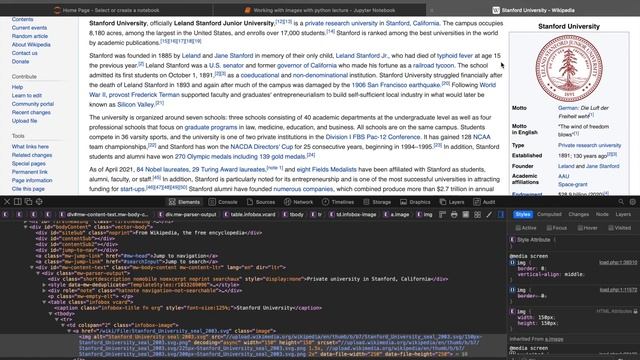Follow the Private research university infobox link
The width and height of the screenshot is (640, 360).
[x=589, y=145]
